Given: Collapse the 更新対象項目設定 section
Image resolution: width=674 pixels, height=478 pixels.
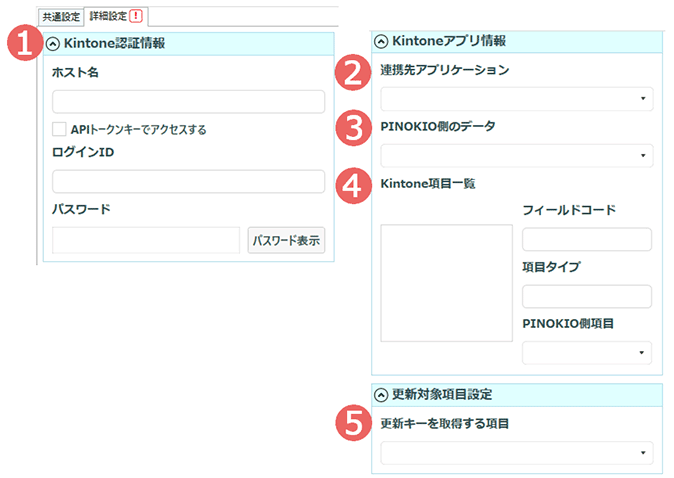Looking at the screenshot, I should click(x=381, y=395).
